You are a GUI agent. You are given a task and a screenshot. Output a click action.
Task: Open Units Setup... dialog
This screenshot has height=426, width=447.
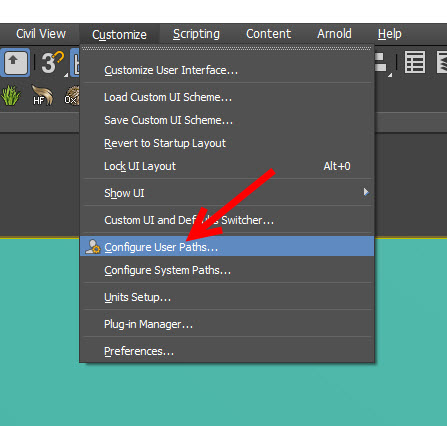tap(227, 297)
